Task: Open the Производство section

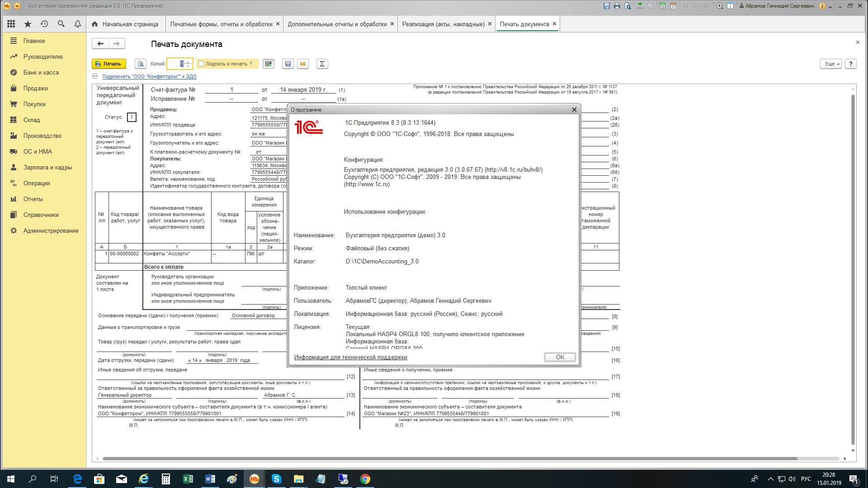Action: [44, 136]
